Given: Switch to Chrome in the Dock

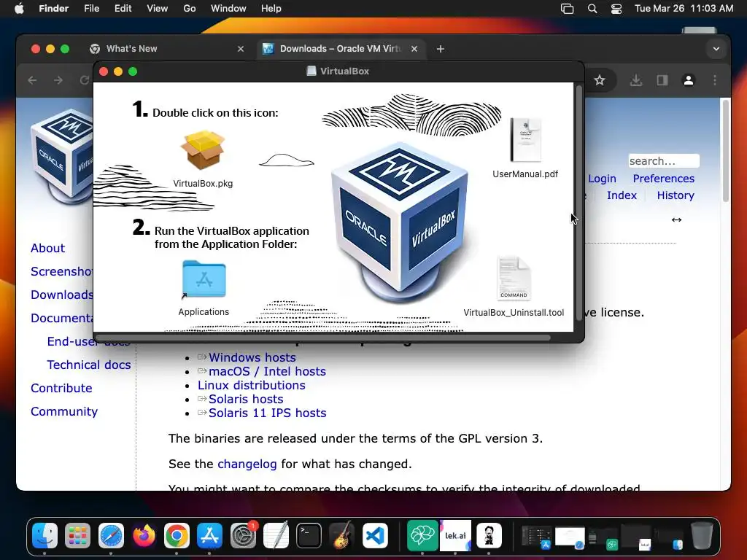Looking at the screenshot, I should [177, 536].
